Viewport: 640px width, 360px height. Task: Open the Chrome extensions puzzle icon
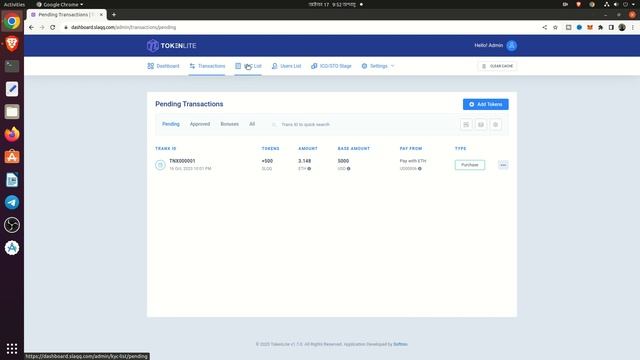point(600,27)
